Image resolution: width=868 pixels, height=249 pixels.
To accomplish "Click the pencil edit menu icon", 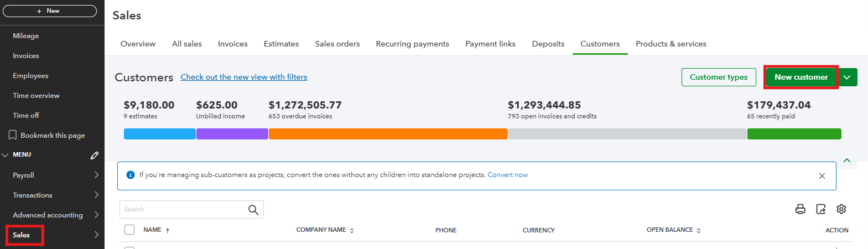I will click(95, 155).
